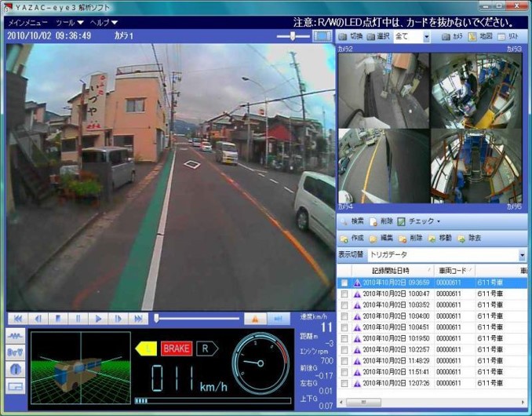Check the box for the 10:00:47 record
Screen dimensions: 532x416
(344, 294)
